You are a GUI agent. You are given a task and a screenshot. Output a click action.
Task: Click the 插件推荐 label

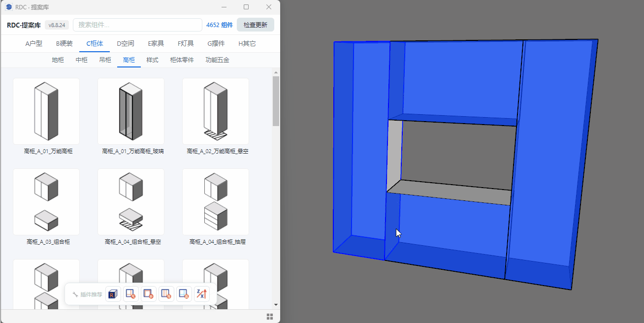coord(91,294)
